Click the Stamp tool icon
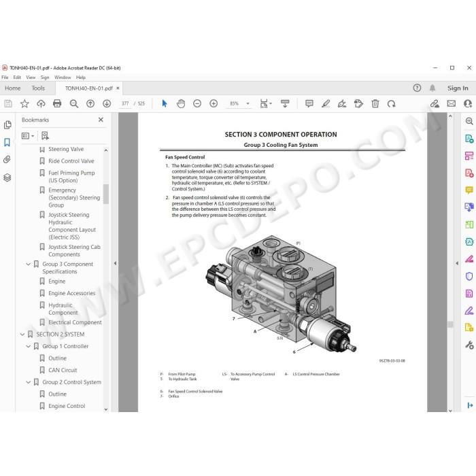 tap(358, 104)
